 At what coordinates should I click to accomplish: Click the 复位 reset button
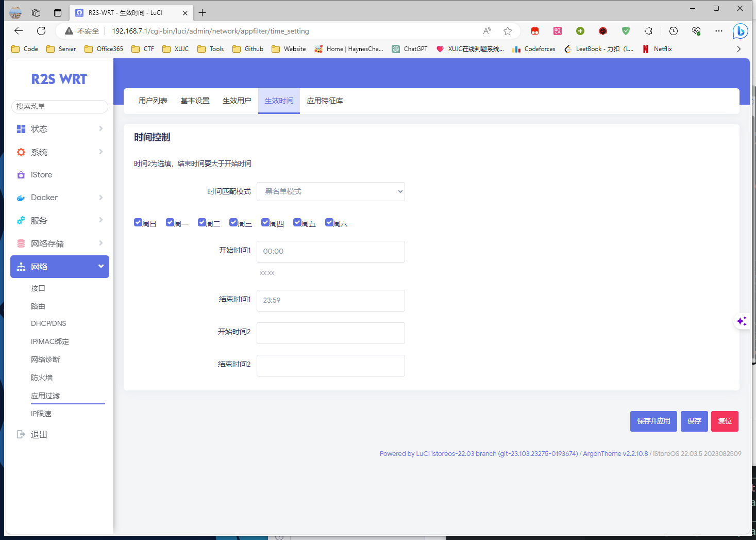pyautogui.click(x=725, y=421)
